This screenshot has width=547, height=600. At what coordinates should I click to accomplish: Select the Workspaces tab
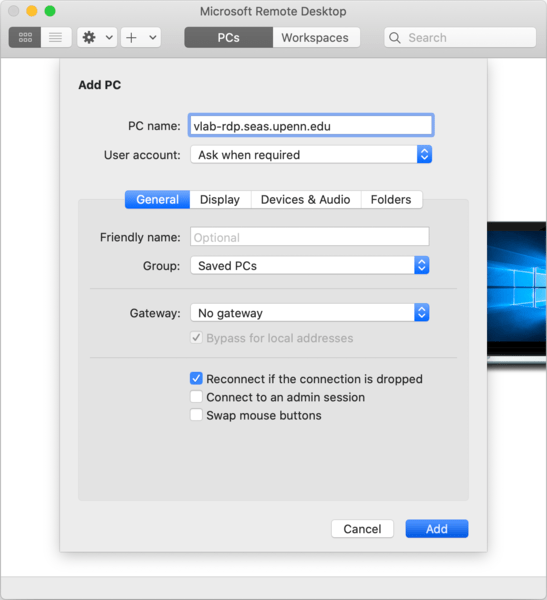click(x=316, y=38)
